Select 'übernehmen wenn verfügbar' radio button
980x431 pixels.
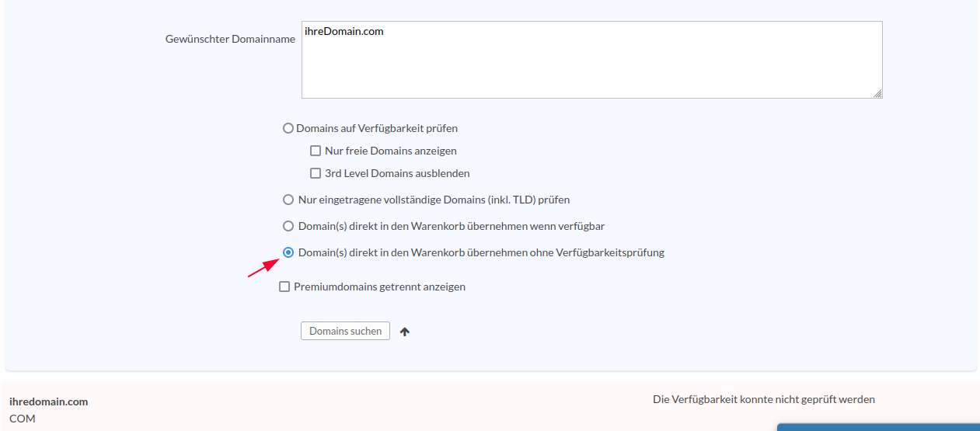coord(288,226)
